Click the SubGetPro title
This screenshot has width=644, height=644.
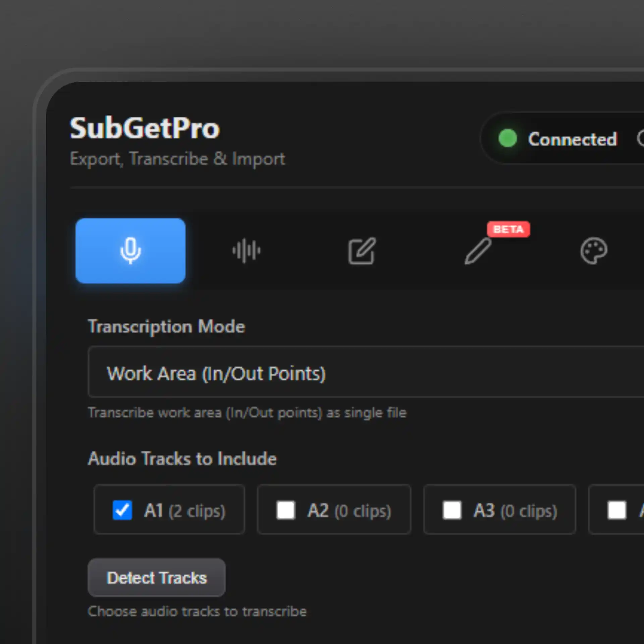tap(145, 128)
